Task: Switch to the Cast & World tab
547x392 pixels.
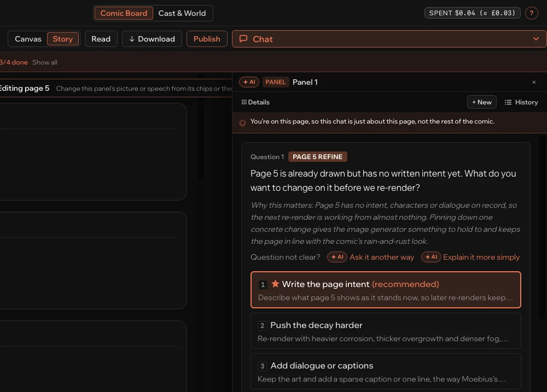Action: (x=182, y=13)
